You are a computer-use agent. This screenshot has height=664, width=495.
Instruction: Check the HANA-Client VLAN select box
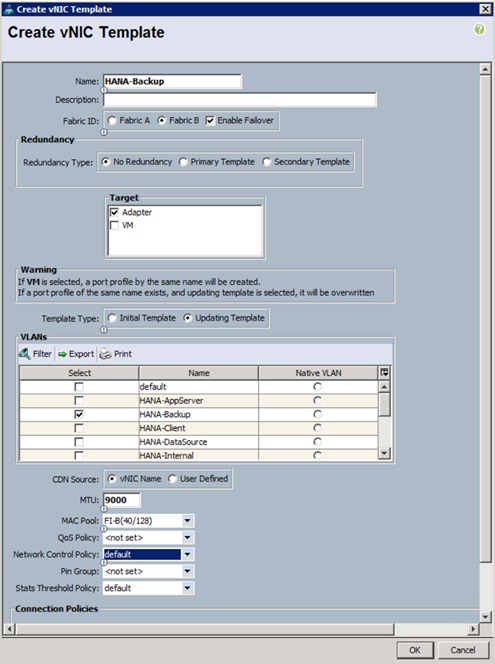79,428
